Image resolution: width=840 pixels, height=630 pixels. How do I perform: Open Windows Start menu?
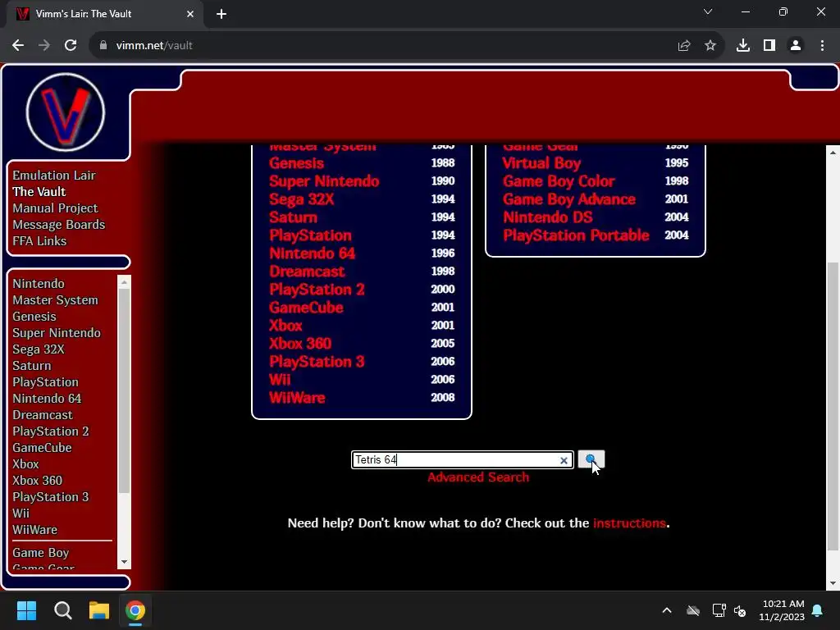point(26,610)
